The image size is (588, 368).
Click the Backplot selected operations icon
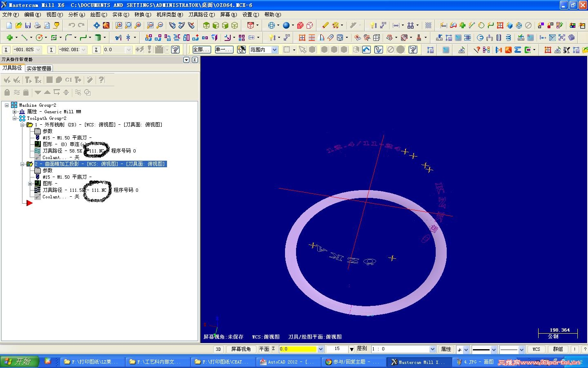[49, 80]
